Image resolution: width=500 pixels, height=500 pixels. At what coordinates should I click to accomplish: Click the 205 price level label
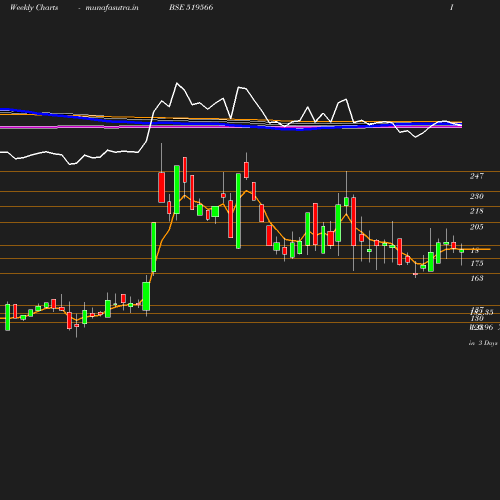[477, 227]
